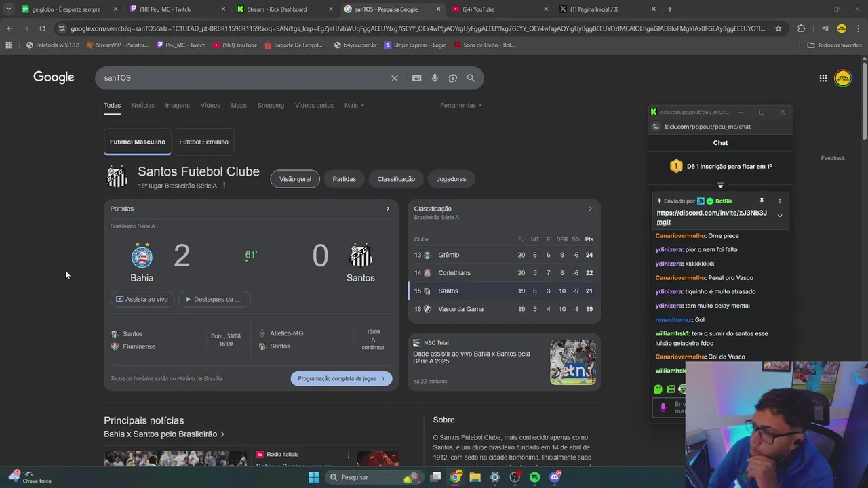Open the weather widget on the taskbar
Viewport: 868px width, 488px height.
tap(31, 477)
